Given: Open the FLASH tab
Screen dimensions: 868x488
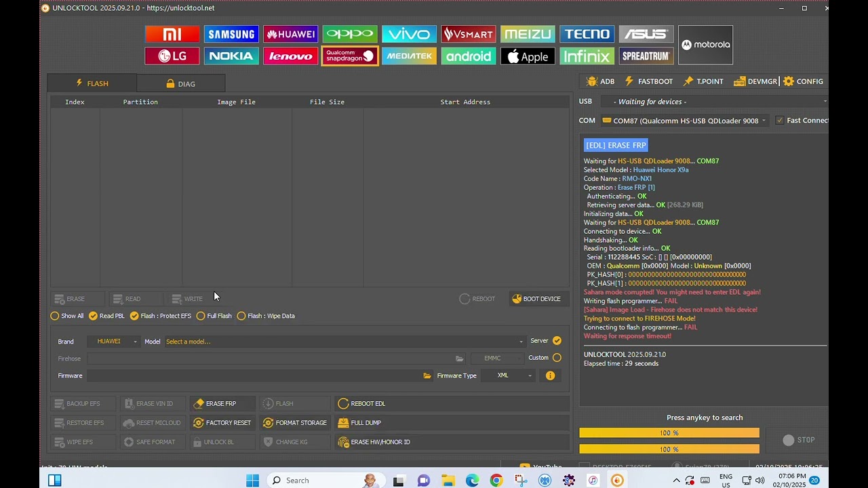Looking at the screenshot, I should [x=92, y=83].
